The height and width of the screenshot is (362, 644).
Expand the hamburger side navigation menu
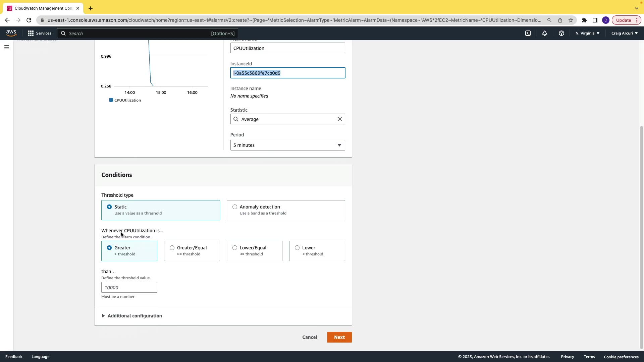tap(6, 47)
